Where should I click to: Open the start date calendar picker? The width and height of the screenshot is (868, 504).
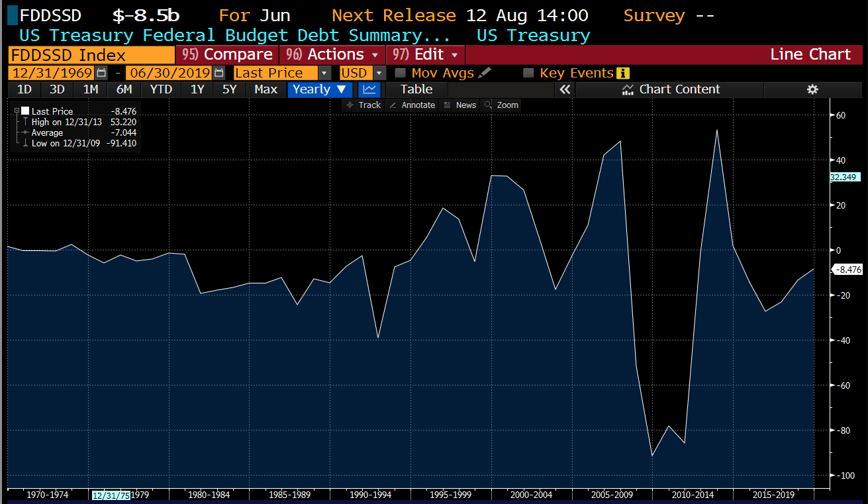101,74
